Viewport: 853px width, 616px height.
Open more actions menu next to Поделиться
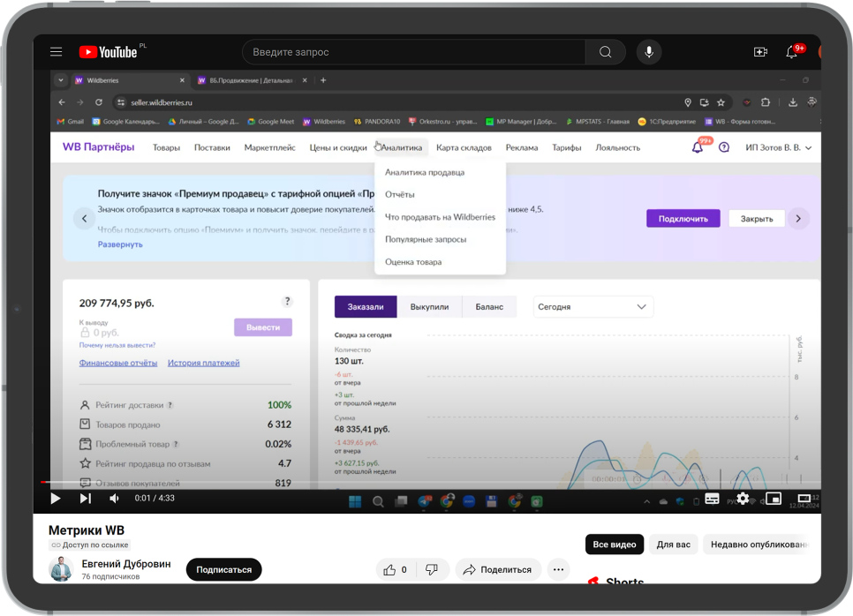click(x=558, y=569)
